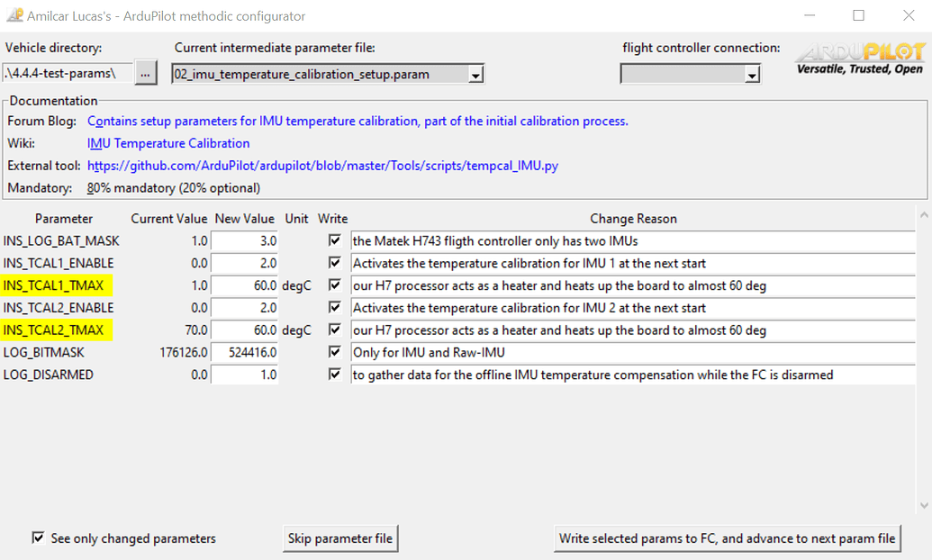The height and width of the screenshot is (560, 932).
Task: Open the intermediate parameter file dropdown
Action: tap(475, 74)
